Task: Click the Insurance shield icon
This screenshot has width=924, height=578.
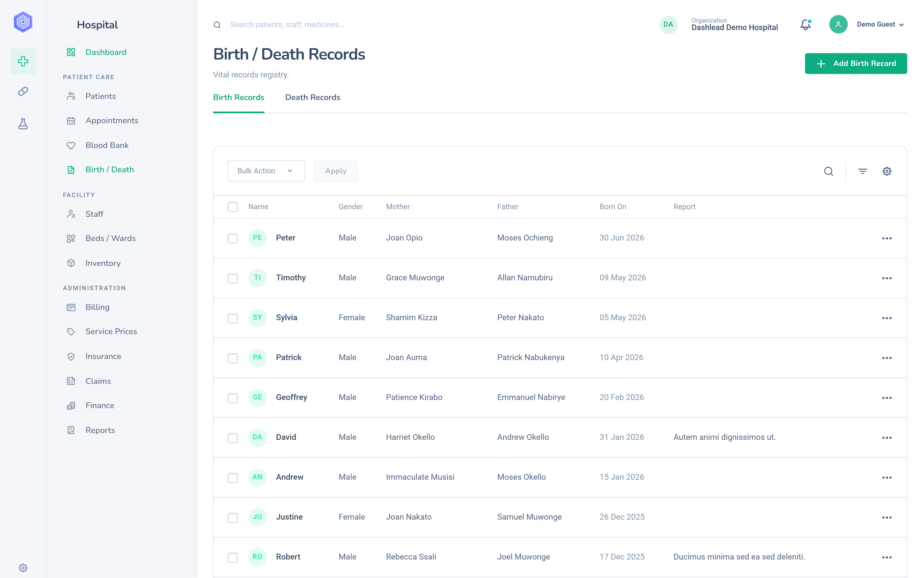Action: point(71,356)
